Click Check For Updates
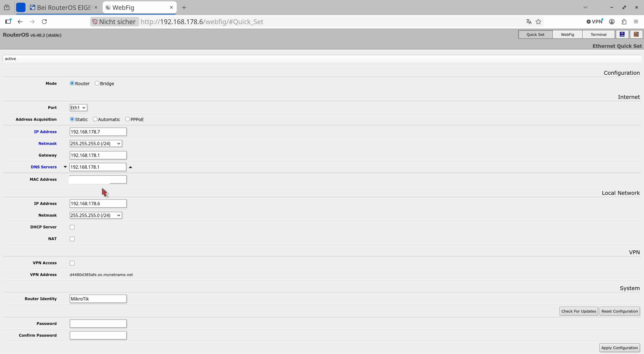This screenshot has height=354, width=644. click(578, 311)
